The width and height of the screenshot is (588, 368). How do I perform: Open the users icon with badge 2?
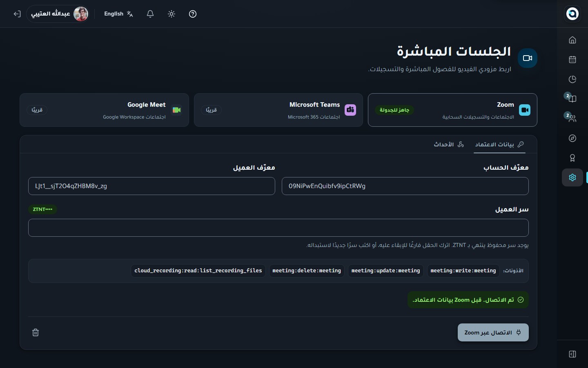(572, 118)
